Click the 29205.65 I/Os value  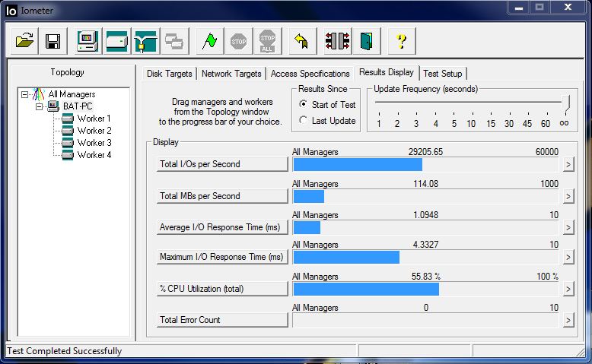[x=425, y=152]
